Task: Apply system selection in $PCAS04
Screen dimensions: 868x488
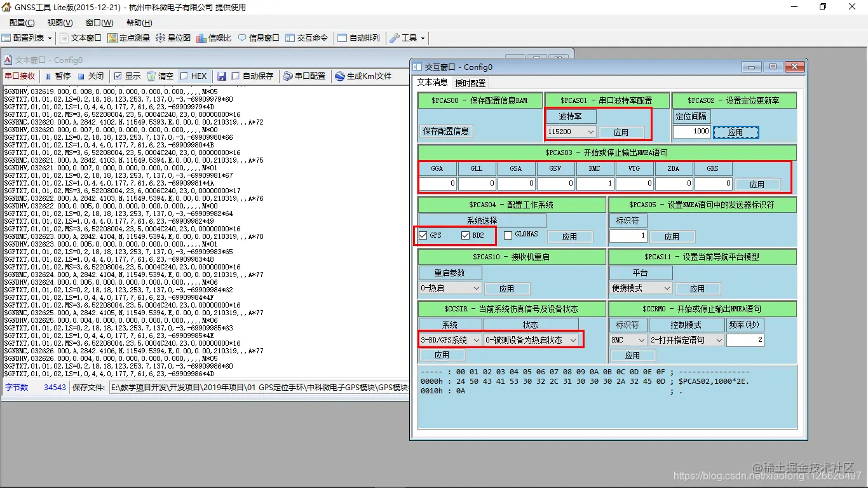Action: 569,236
